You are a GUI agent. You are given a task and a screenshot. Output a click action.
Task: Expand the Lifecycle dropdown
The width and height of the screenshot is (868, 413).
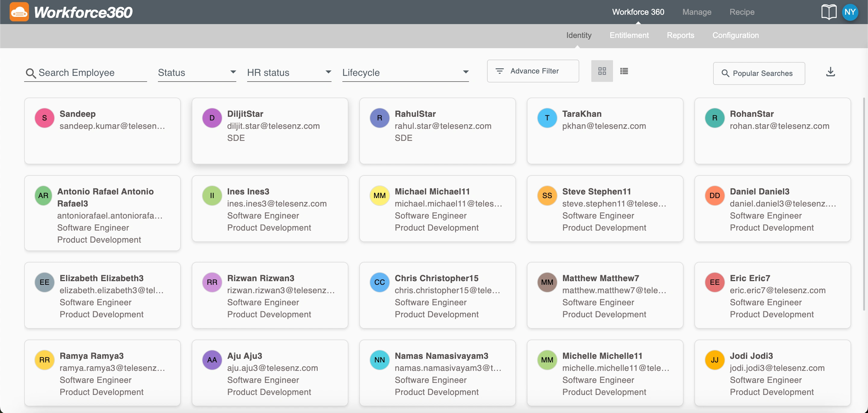[x=405, y=72]
